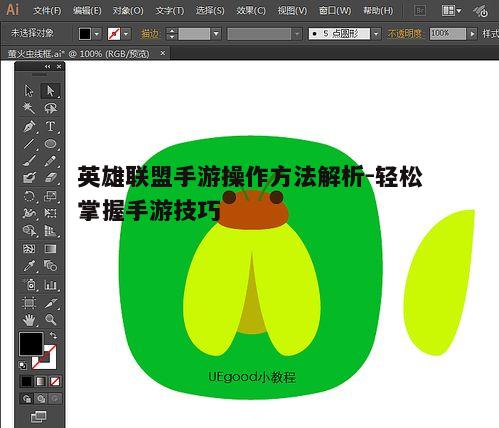Select the Symbol Sprayer tool

29,285
